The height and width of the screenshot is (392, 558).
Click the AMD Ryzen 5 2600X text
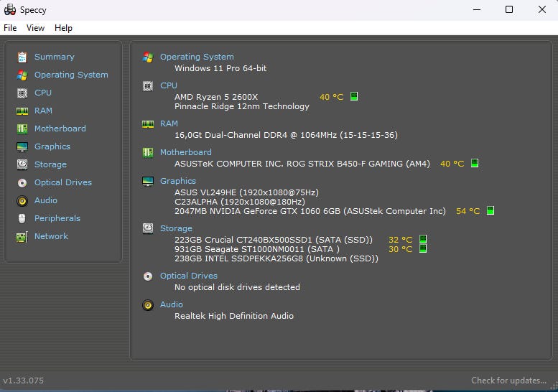click(216, 97)
